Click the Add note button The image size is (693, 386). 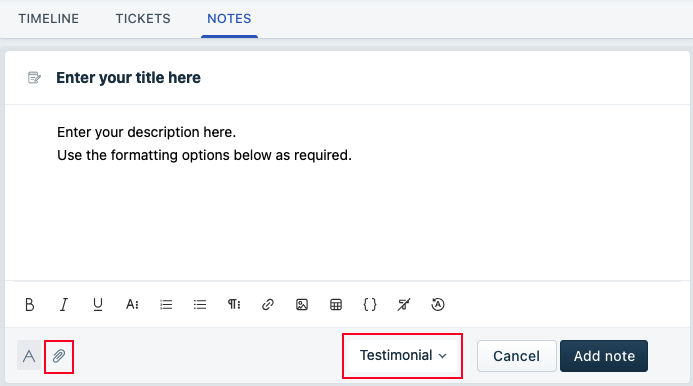point(604,356)
